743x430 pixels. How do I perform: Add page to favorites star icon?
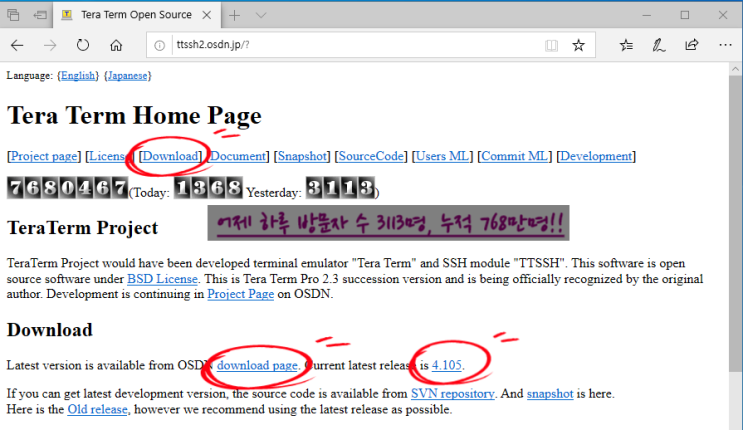[x=578, y=45]
